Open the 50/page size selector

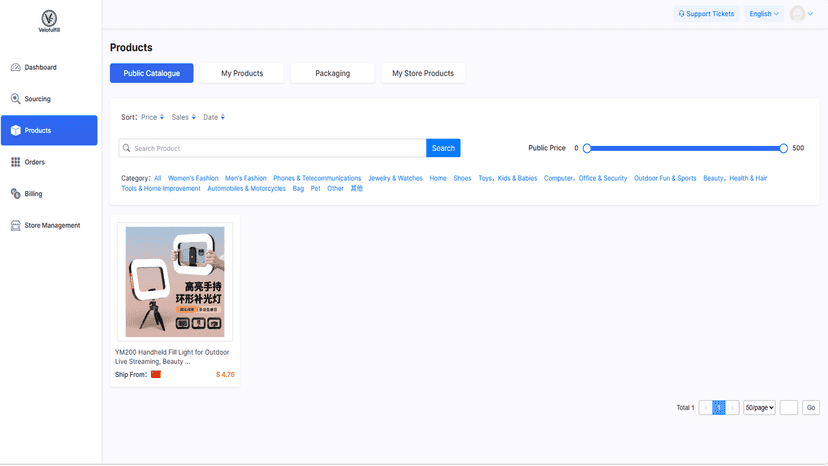tap(759, 407)
